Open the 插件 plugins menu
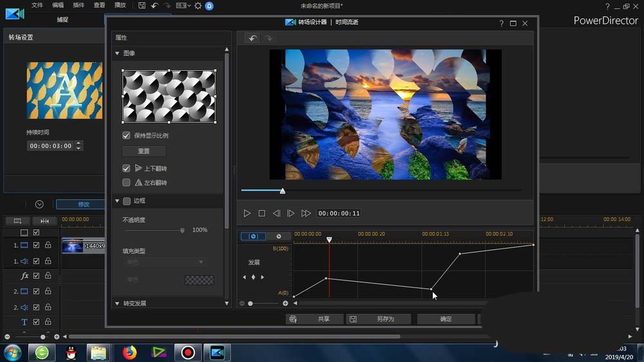Screen dimensions: 644x362 point(79,6)
